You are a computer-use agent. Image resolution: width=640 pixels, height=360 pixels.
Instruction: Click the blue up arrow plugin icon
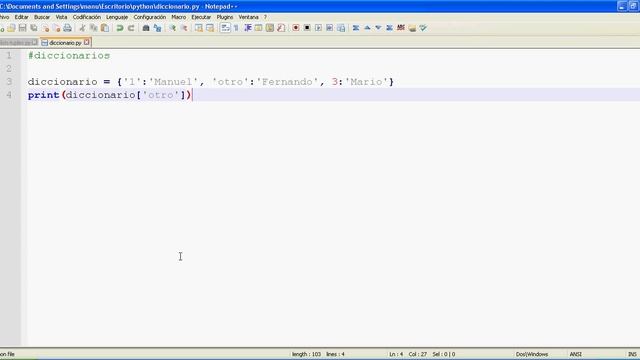pyautogui.click(x=367, y=28)
